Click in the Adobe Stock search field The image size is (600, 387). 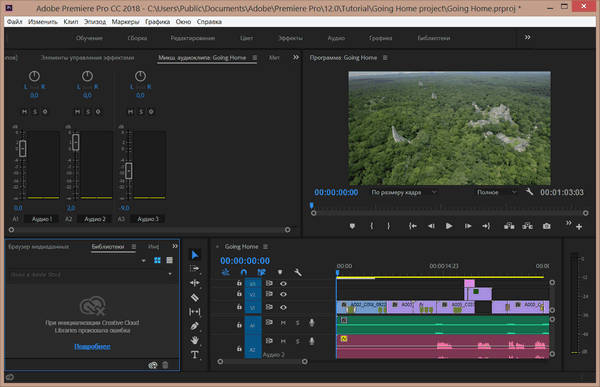point(87,274)
